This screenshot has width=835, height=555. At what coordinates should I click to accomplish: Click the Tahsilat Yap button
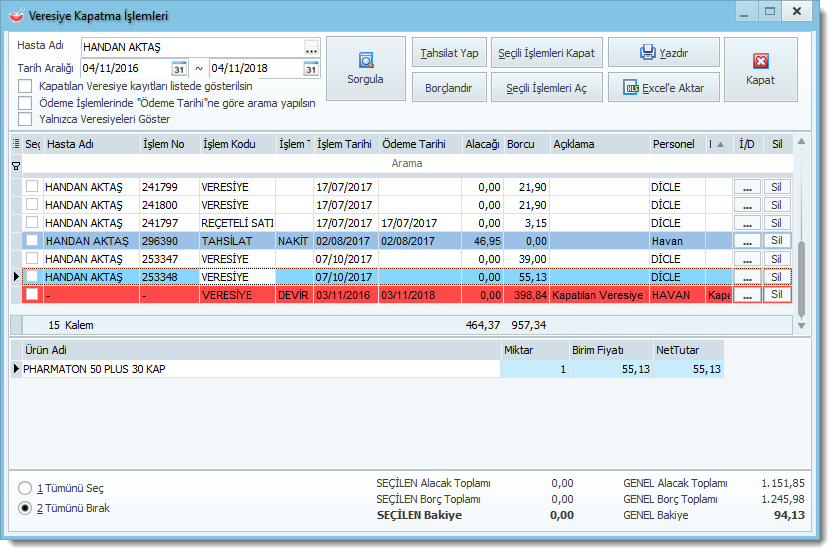pos(449,53)
